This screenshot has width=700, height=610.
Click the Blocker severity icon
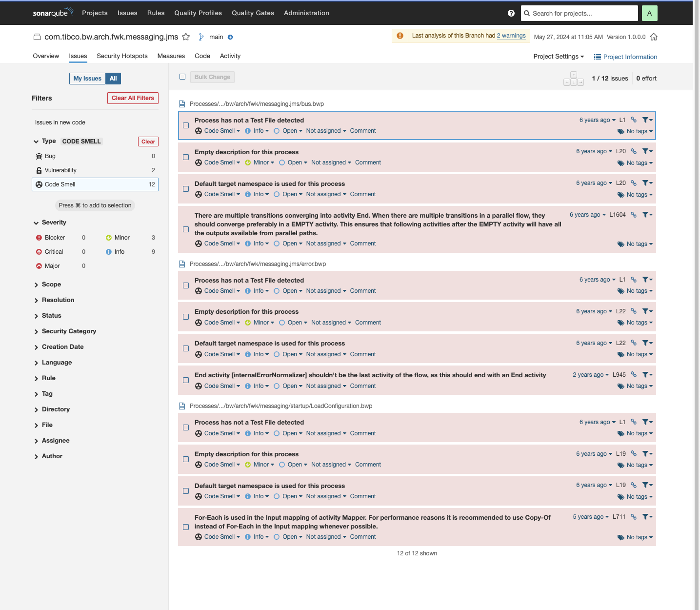(39, 238)
